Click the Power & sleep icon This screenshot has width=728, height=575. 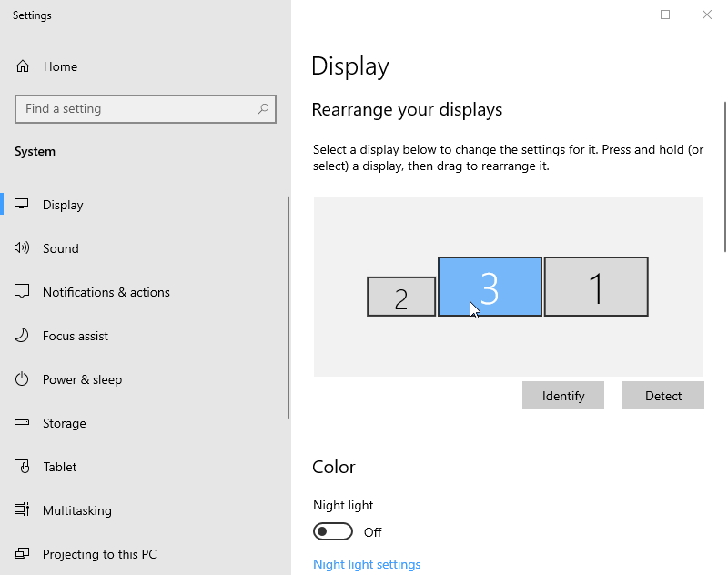coord(23,379)
